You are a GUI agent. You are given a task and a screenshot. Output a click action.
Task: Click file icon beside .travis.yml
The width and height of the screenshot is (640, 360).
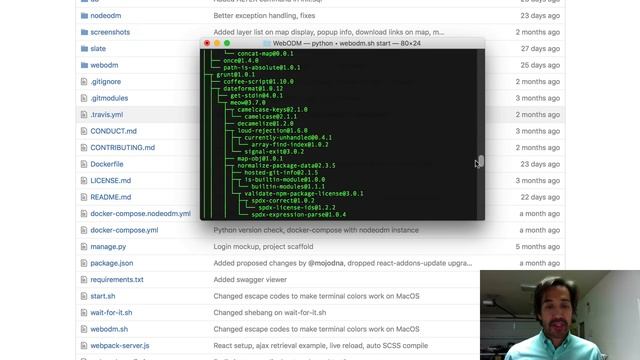point(84,115)
